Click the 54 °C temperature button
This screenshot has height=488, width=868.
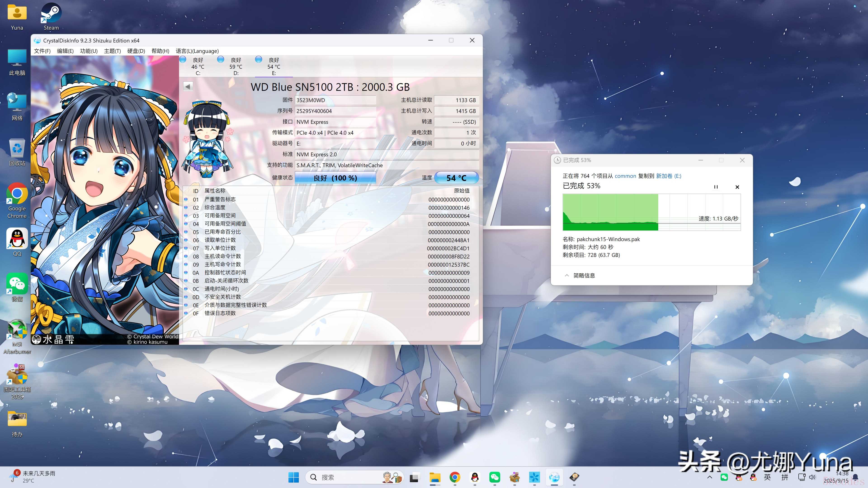click(x=456, y=178)
